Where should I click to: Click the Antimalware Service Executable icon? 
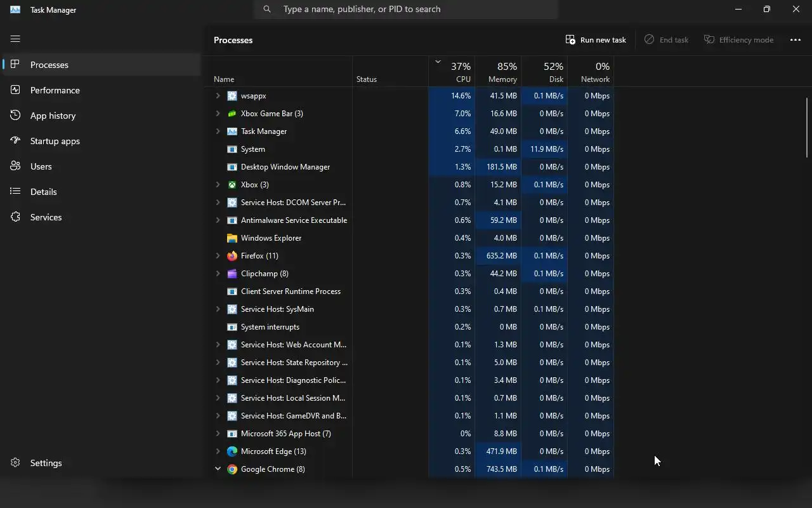click(232, 220)
